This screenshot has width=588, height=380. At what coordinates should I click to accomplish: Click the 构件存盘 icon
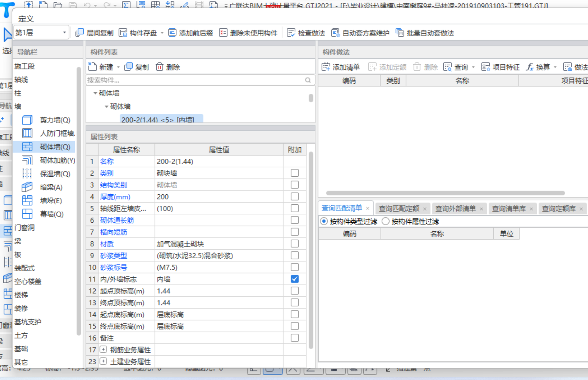(123, 33)
